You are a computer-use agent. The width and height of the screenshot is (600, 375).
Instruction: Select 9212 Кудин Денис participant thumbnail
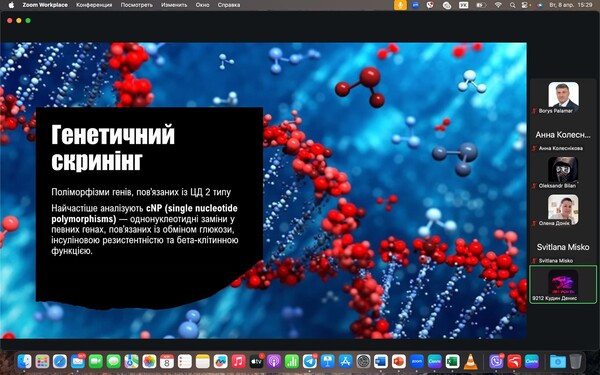(563, 284)
